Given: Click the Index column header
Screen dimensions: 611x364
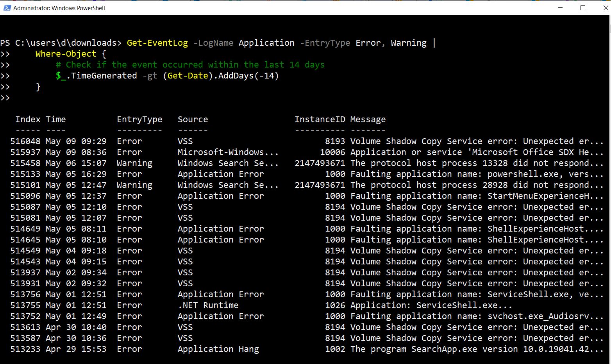Looking at the screenshot, I should pyautogui.click(x=28, y=120).
